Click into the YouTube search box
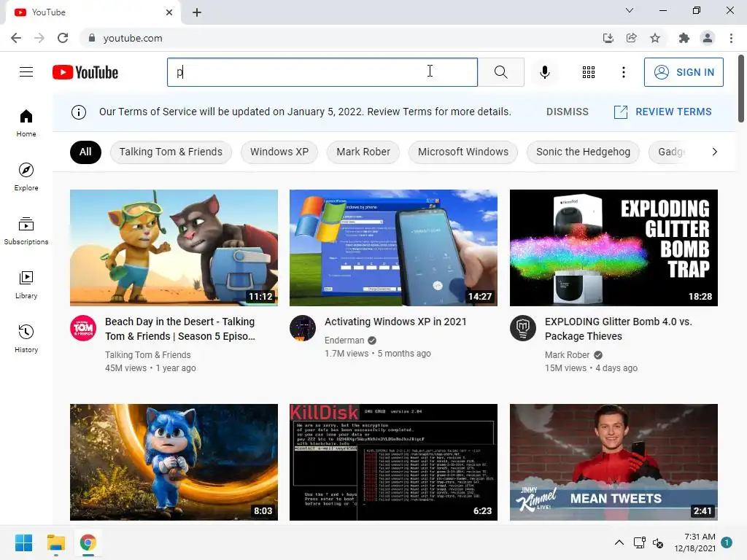Viewport: 747px width, 560px height. 322,72
